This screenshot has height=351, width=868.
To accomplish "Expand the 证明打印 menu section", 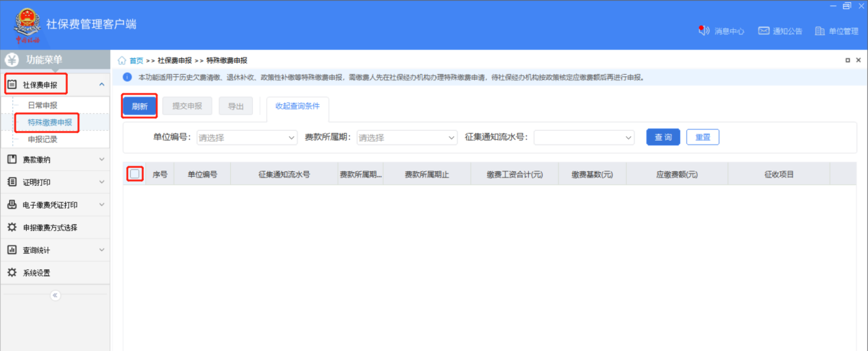I will click(55, 182).
